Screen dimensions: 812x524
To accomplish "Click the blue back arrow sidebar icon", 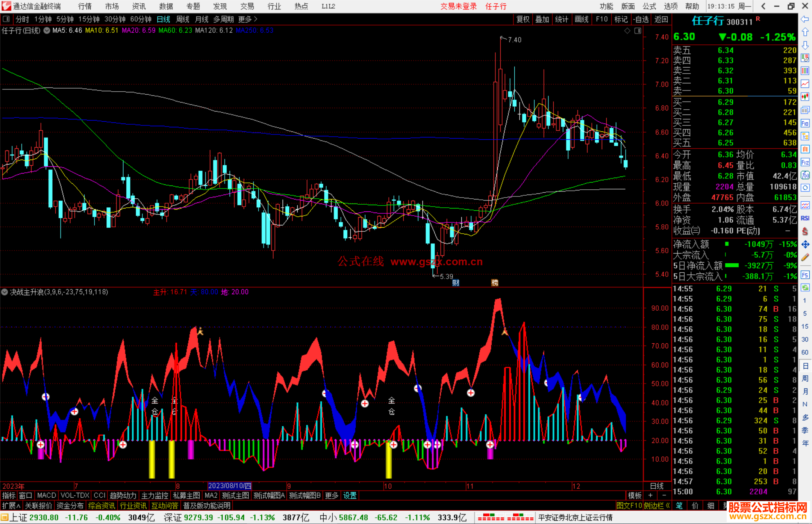I will click(805, 19).
